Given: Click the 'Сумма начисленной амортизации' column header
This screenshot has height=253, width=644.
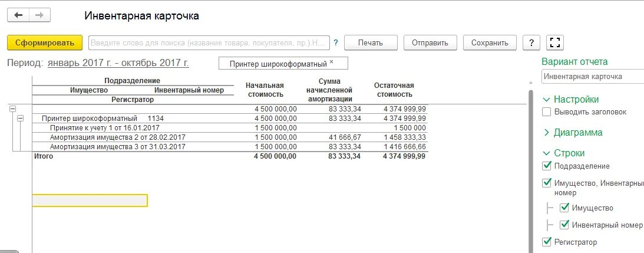Looking at the screenshot, I should click(x=329, y=90).
